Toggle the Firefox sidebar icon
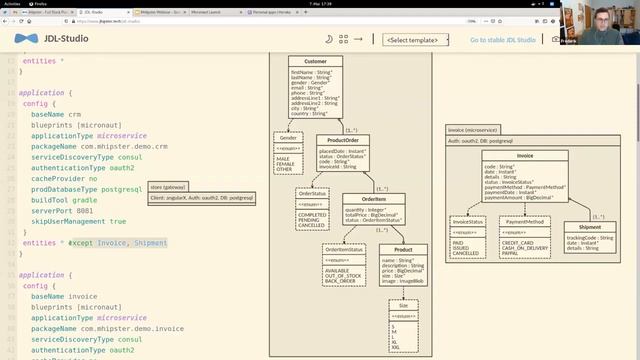 pyautogui.click(x=545, y=21)
